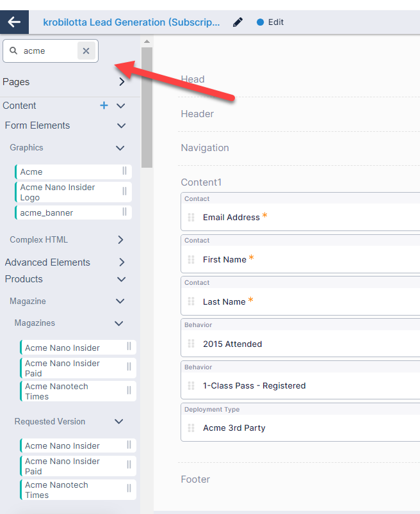Click the plus icon beside Content
This screenshot has height=514, width=420.
coord(104,106)
